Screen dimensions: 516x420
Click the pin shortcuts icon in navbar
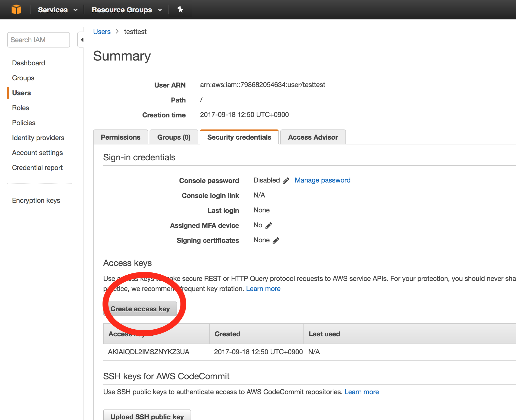tap(180, 9)
